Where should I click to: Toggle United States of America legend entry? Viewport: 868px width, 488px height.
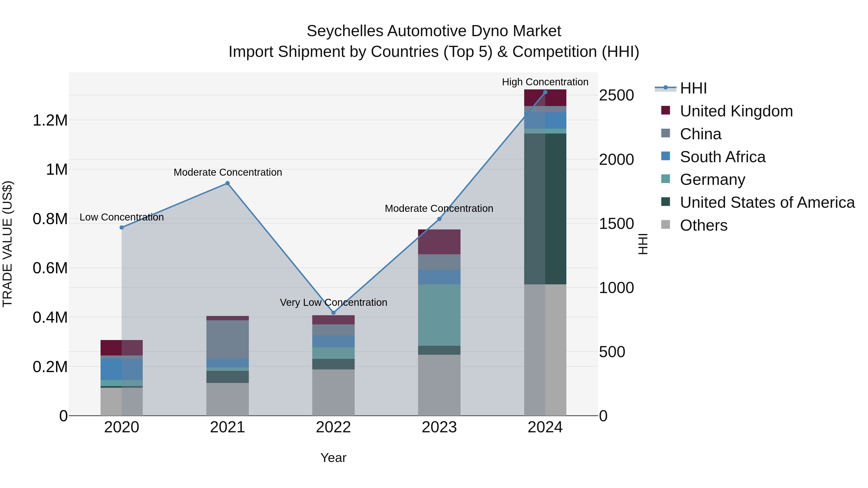coord(758,202)
